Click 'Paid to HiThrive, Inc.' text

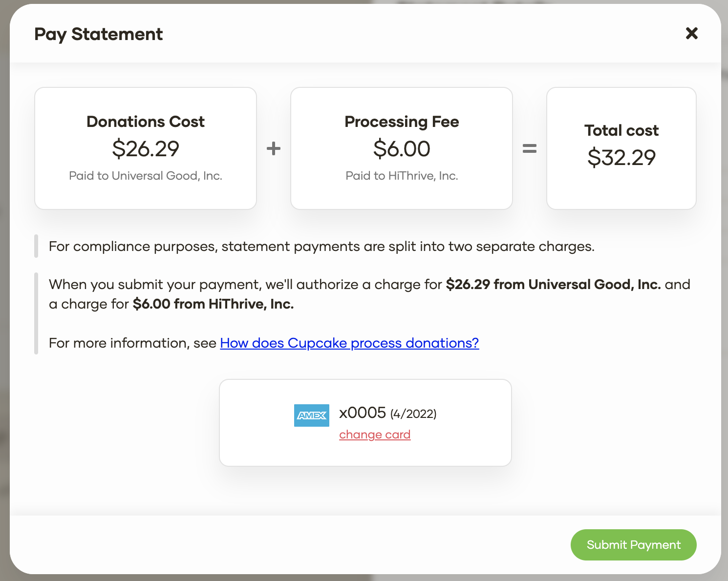tap(402, 176)
